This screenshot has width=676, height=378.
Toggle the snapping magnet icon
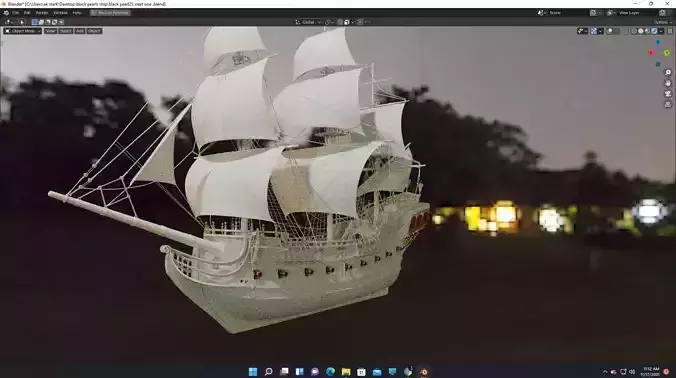coord(340,22)
